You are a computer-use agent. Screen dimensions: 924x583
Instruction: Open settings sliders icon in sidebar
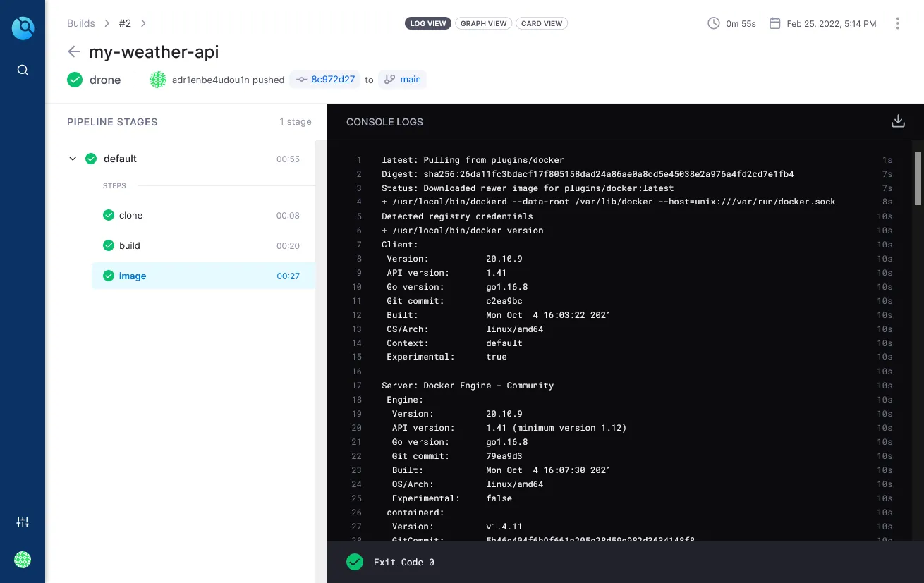[23, 522]
